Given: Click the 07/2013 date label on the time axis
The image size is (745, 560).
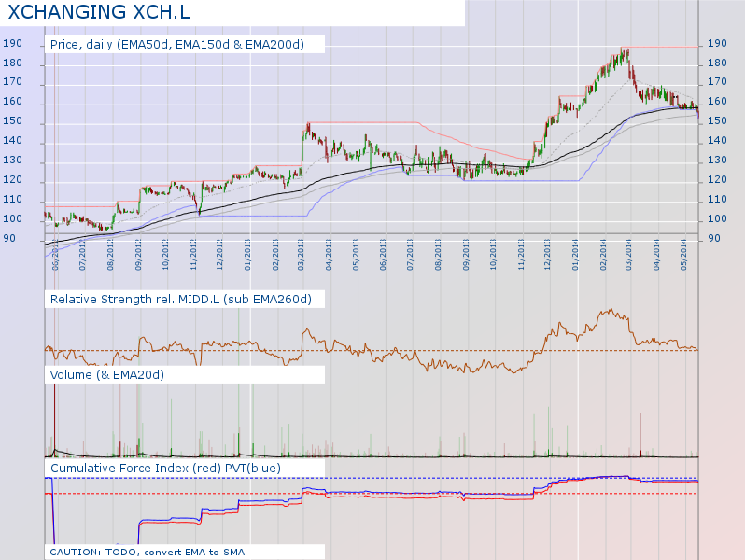Looking at the screenshot, I should pyautogui.click(x=410, y=255).
